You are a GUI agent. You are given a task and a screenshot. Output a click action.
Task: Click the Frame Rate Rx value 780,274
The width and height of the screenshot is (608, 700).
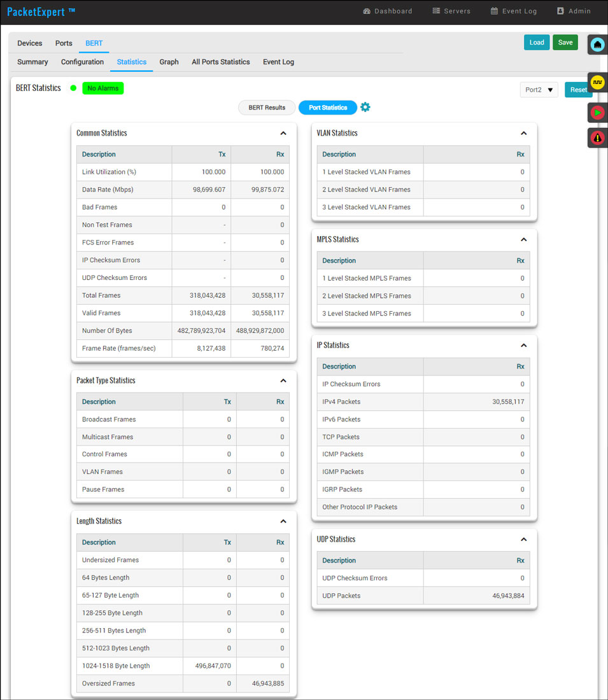coord(272,348)
